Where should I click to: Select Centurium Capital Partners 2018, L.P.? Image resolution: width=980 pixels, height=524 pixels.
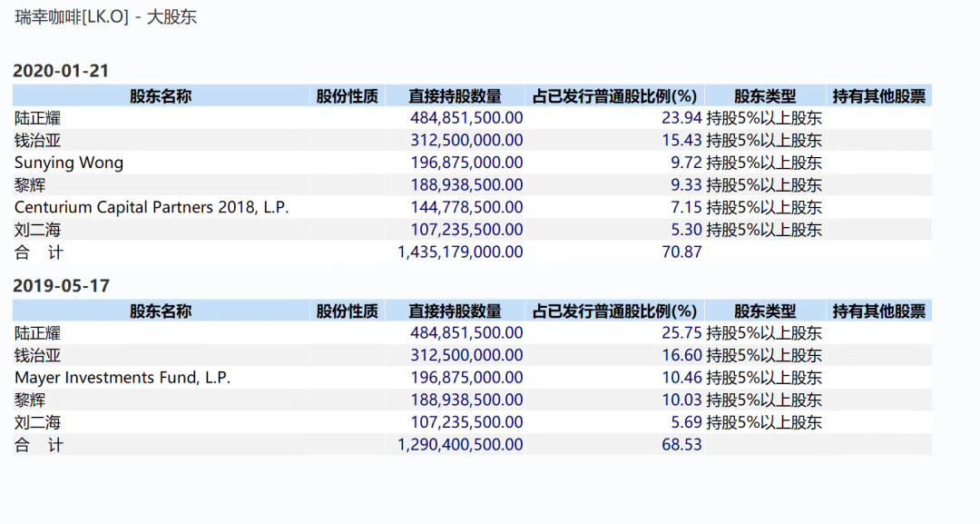pos(152,208)
